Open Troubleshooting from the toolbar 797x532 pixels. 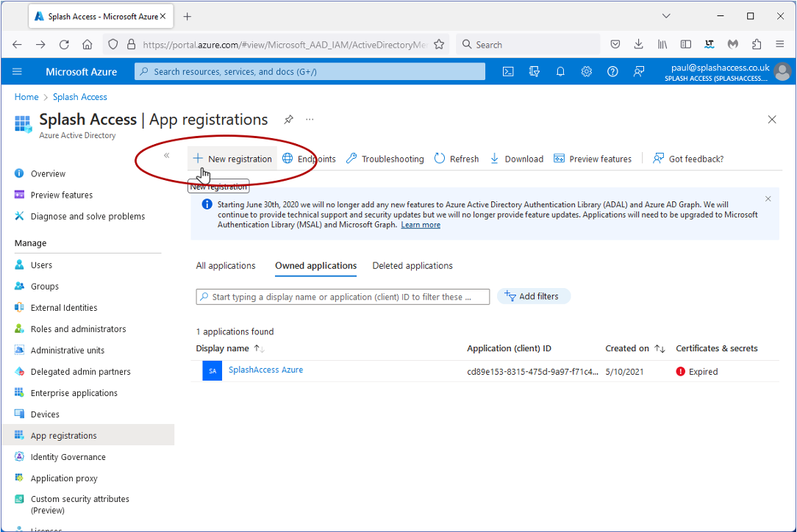385,159
